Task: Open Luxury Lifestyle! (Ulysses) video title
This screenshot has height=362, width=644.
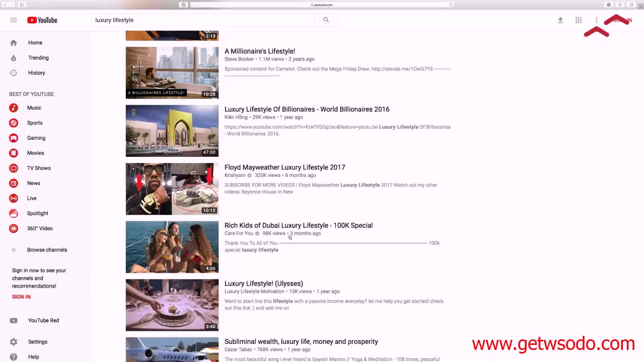Action: tap(264, 284)
